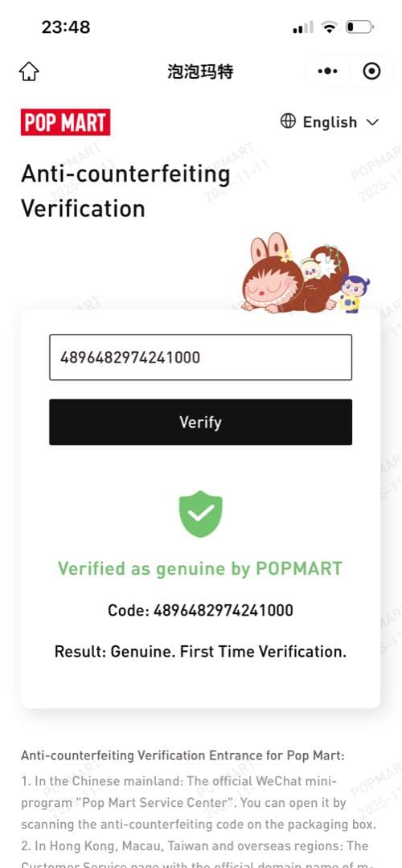Tap the globe language icon

[288, 121]
